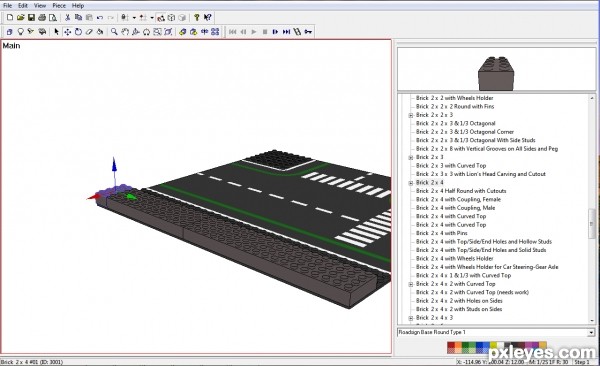The height and width of the screenshot is (366, 600).
Task: Open the View menu
Action: 40,6
